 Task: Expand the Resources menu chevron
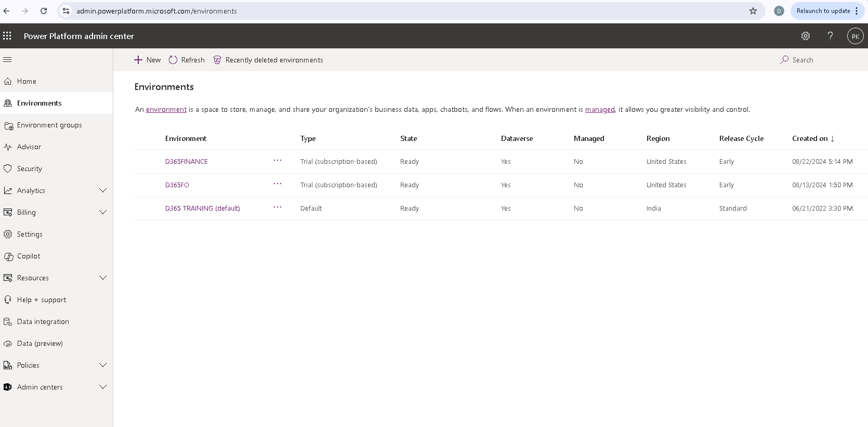pyautogui.click(x=103, y=278)
